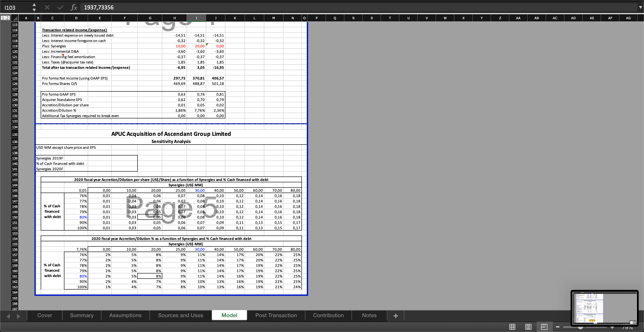Click the select-all corner triangle
This screenshot has width=644, height=332.
tap(15, 18)
